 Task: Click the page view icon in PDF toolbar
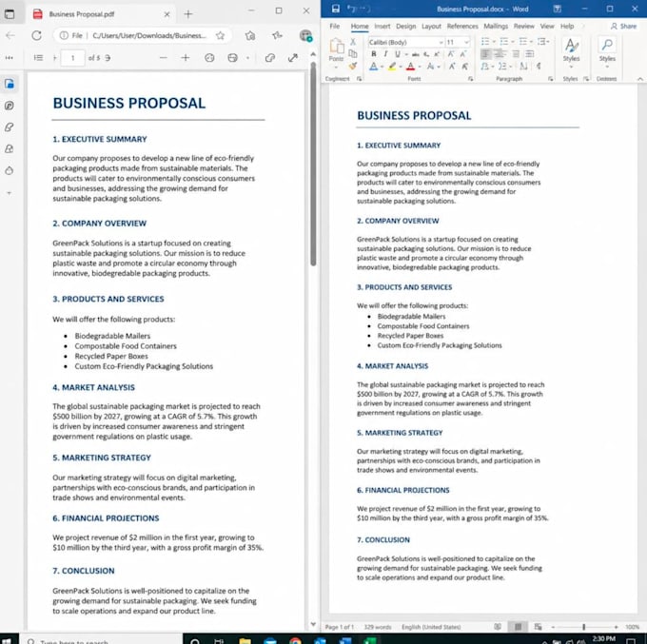(233, 58)
